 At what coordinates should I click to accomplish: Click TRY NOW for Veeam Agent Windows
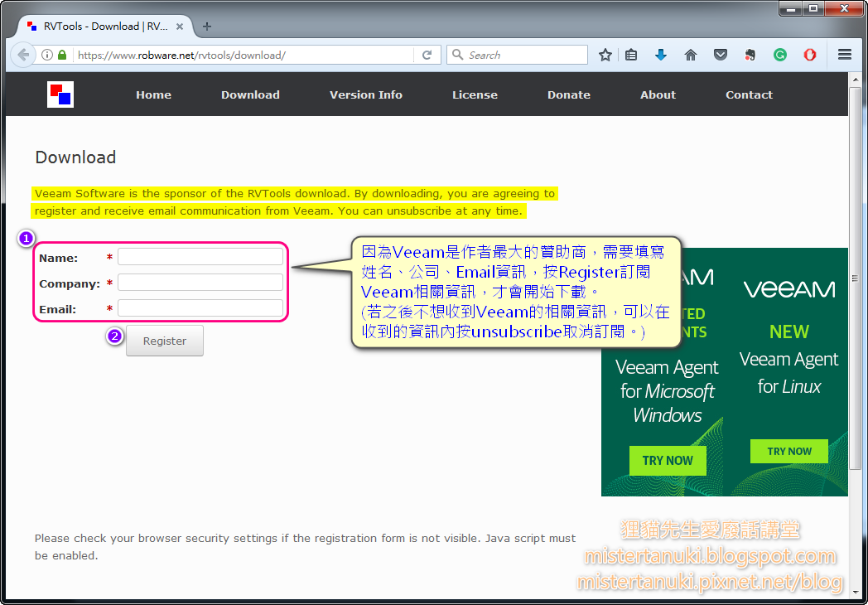668,461
